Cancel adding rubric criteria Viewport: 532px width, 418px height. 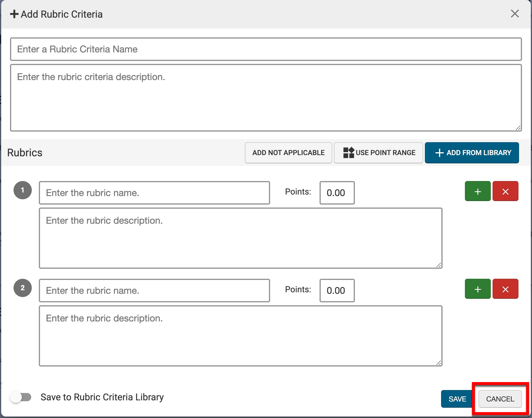pyautogui.click(x=500, y=399)
